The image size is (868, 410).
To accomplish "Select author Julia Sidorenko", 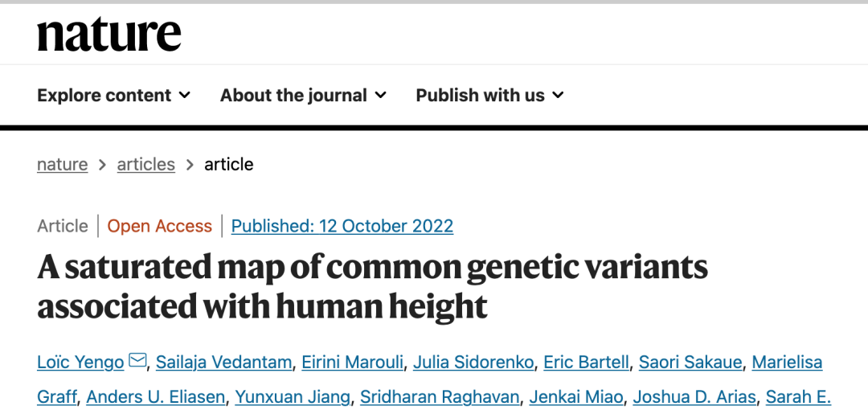I will pyautogui.click(x=474, y=363).
